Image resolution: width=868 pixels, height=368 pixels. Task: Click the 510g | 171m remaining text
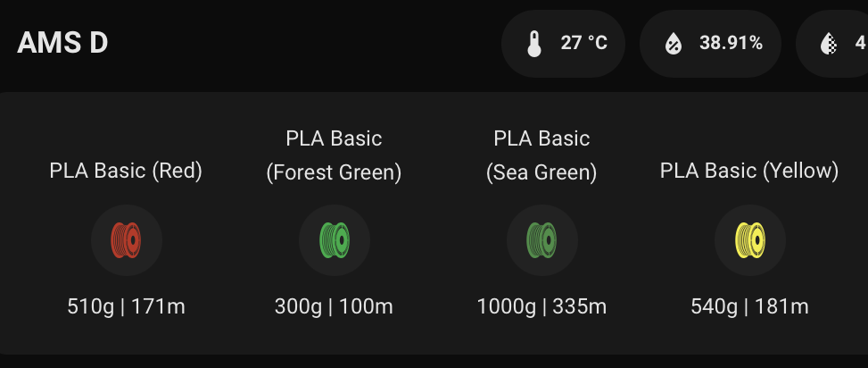(126, 306)
